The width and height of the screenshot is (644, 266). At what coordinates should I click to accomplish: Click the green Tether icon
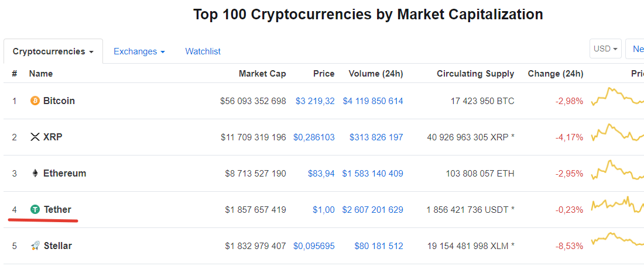35,209
